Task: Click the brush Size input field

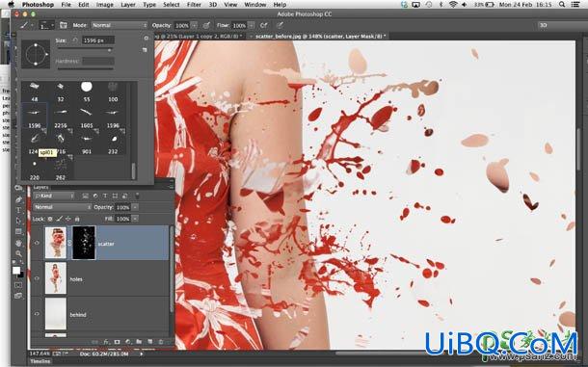Action: pos(98,40)
